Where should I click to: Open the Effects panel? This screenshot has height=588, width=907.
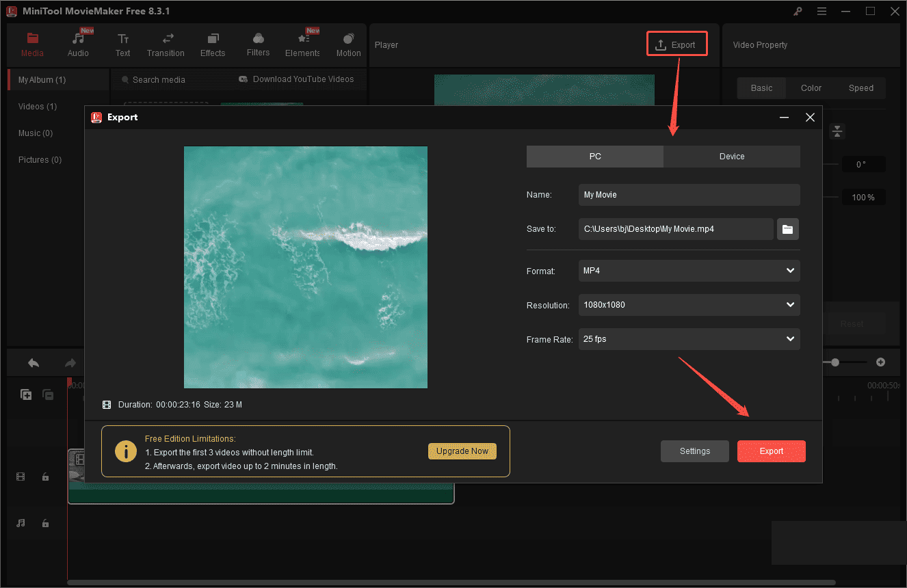[212, 44]
